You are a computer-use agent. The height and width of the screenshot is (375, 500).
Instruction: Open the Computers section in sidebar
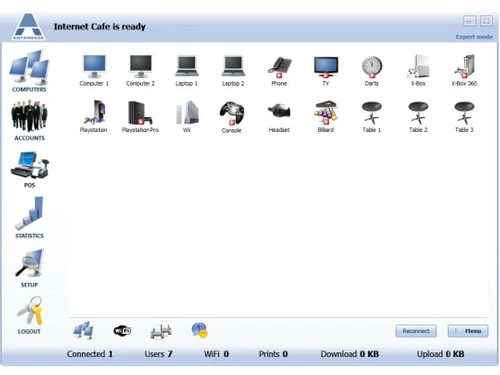click(x=29, y=71)
